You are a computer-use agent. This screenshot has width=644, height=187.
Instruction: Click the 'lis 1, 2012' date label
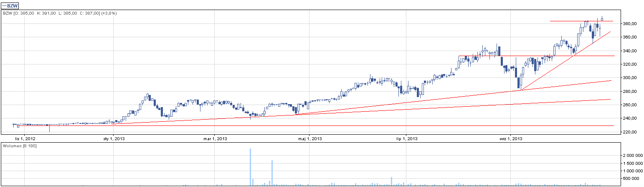tap(25, 138)
